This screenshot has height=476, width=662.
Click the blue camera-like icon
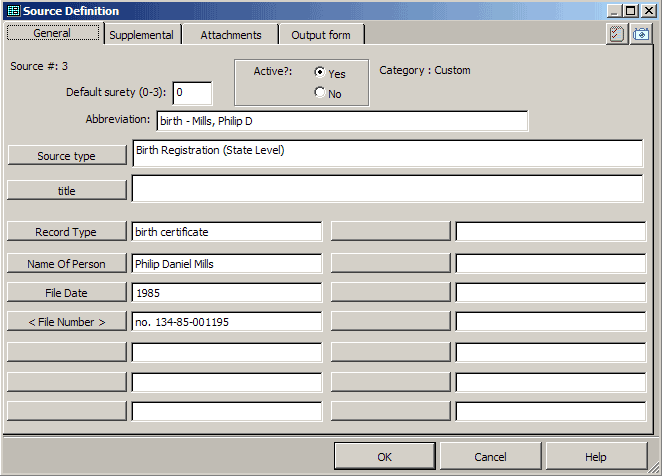(x=640, y=33)
